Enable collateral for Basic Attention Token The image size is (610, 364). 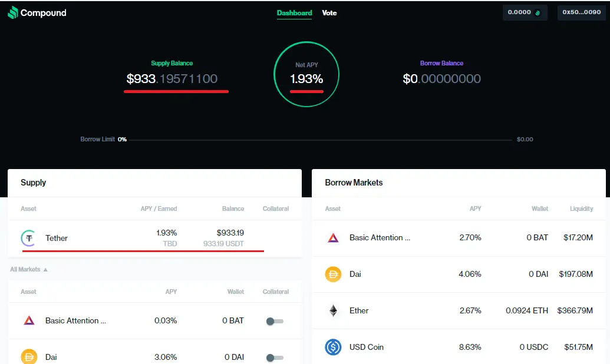point(275,321)
